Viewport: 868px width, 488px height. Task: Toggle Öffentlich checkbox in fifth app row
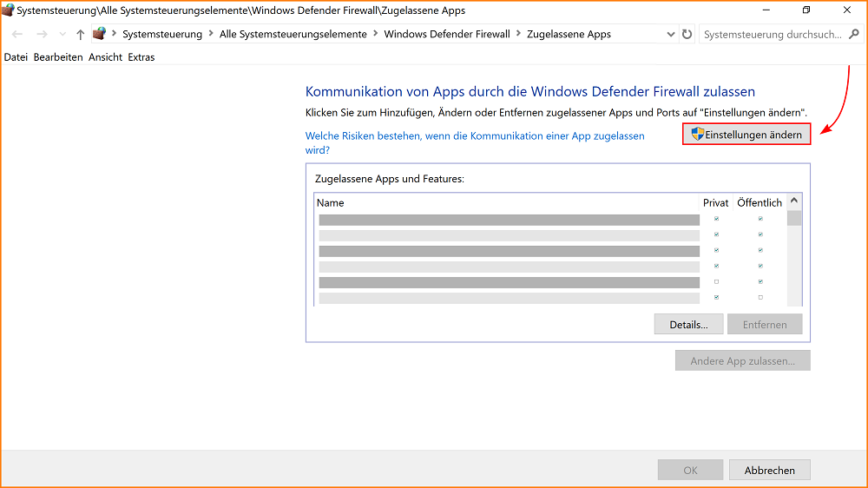tap(760, 282)
